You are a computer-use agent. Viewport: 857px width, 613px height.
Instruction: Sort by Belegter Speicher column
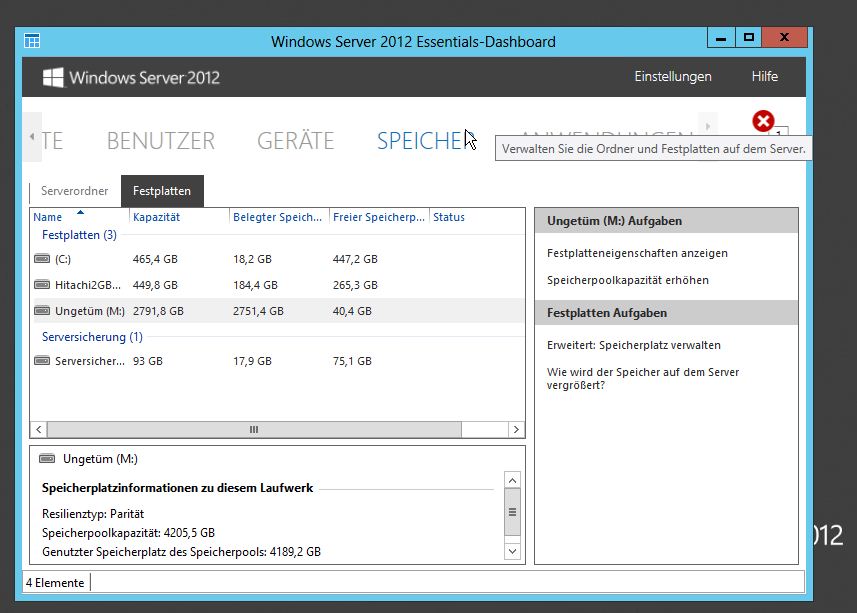click(279, 217)
